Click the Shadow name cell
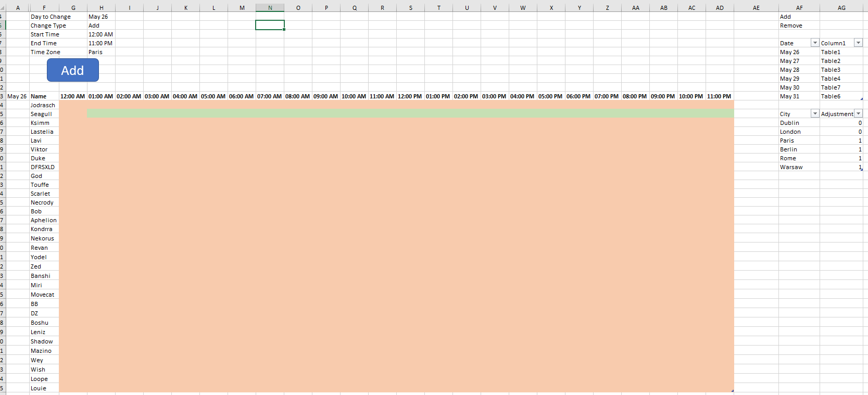868x395 pixels. (x=44, y=341)
